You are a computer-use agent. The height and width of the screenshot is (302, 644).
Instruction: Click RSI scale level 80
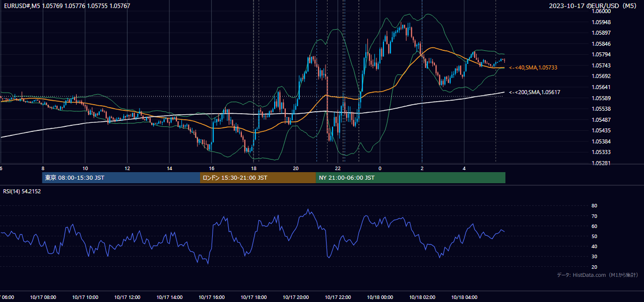coord(594,206)
